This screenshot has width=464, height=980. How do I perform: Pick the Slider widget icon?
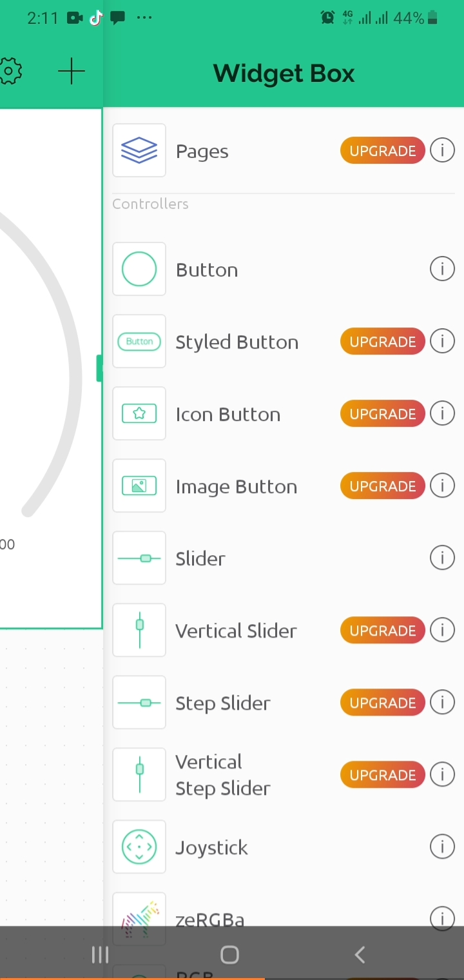tap(139, 558)
